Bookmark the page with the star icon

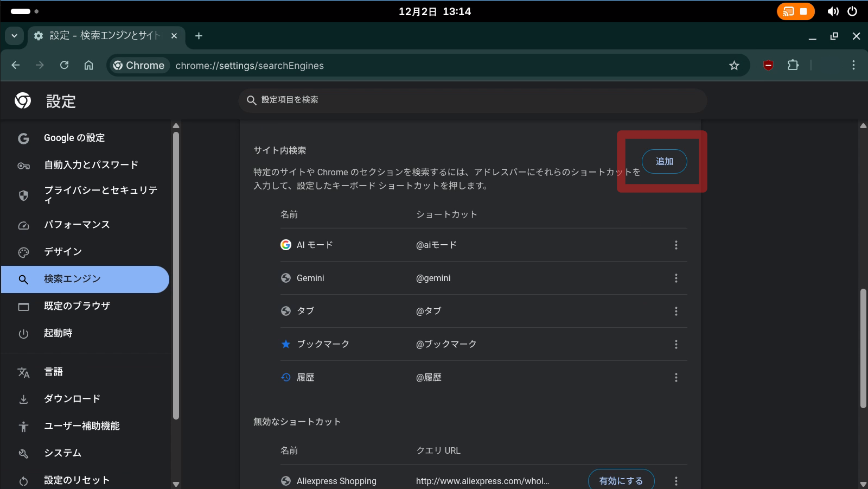[734, 65]
